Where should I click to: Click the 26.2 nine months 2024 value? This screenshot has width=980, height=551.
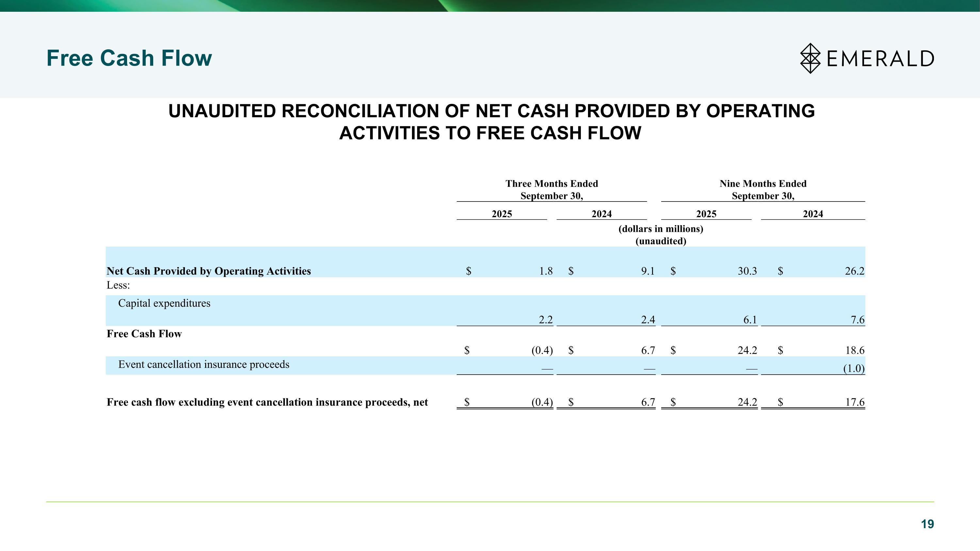[854, 271]
